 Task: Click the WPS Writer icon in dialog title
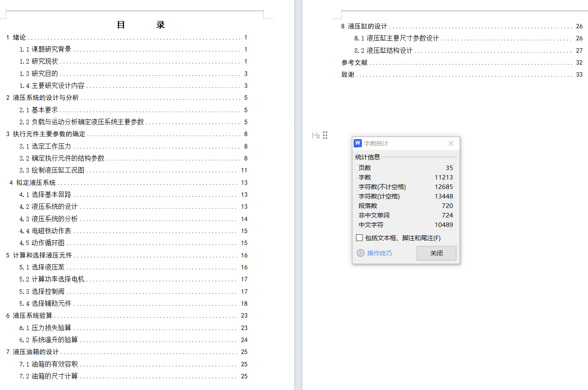pos(358,143)
